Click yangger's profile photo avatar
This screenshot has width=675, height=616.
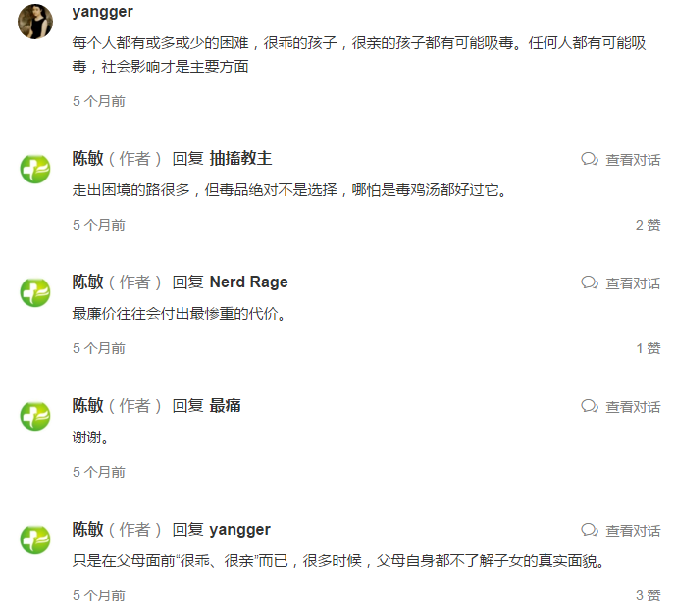[x=35, y=22]
